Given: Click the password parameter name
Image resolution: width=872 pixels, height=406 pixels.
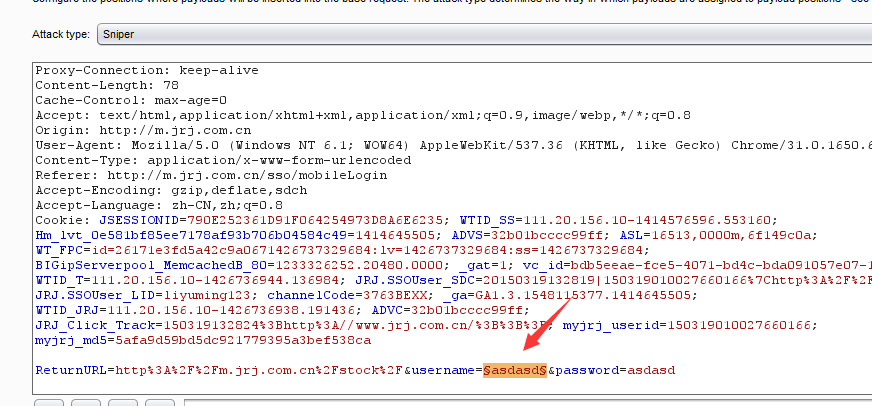Looking at the screenshot, I should pos(587,370).
